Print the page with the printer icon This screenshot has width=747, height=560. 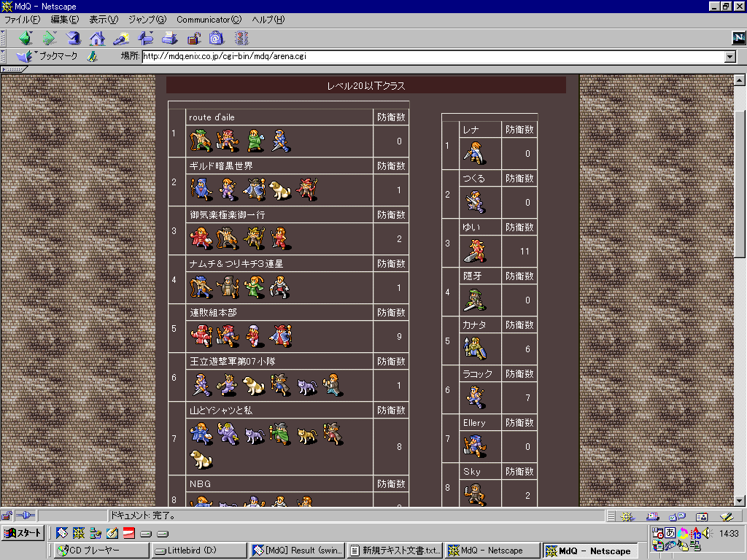169,38
